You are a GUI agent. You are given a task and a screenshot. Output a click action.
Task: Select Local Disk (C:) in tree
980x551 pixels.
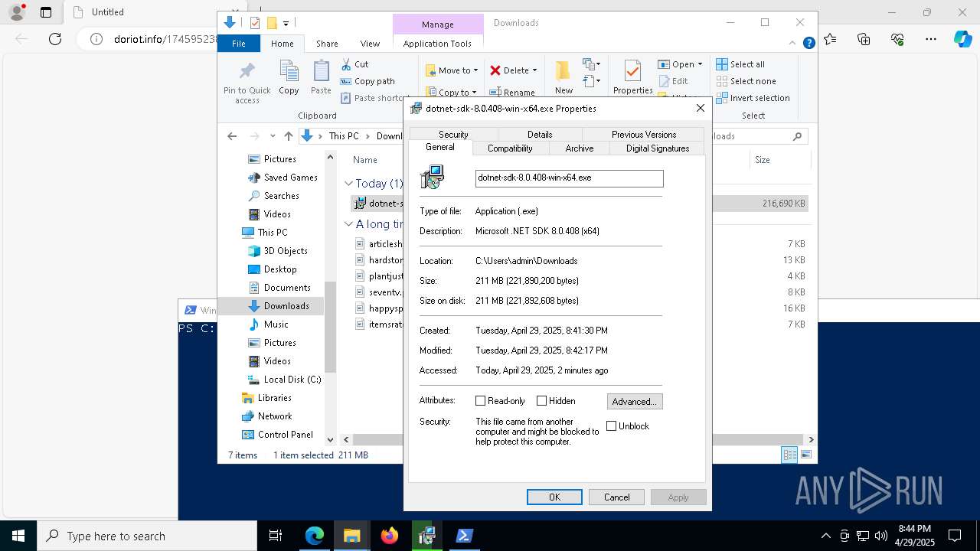pyautogui.click(x=284, y=380)
